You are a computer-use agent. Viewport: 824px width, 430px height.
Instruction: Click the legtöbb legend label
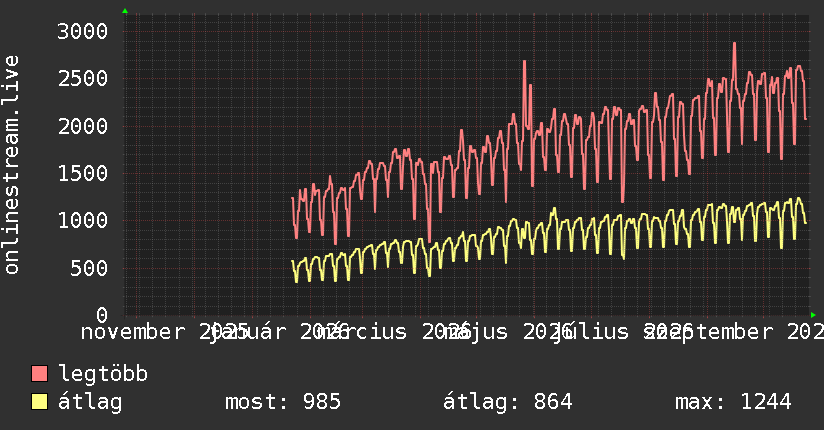click(103, 373)
